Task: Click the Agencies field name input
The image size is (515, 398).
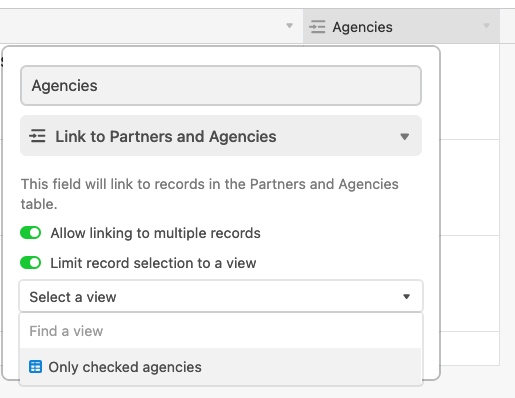Action: [221, 85]
